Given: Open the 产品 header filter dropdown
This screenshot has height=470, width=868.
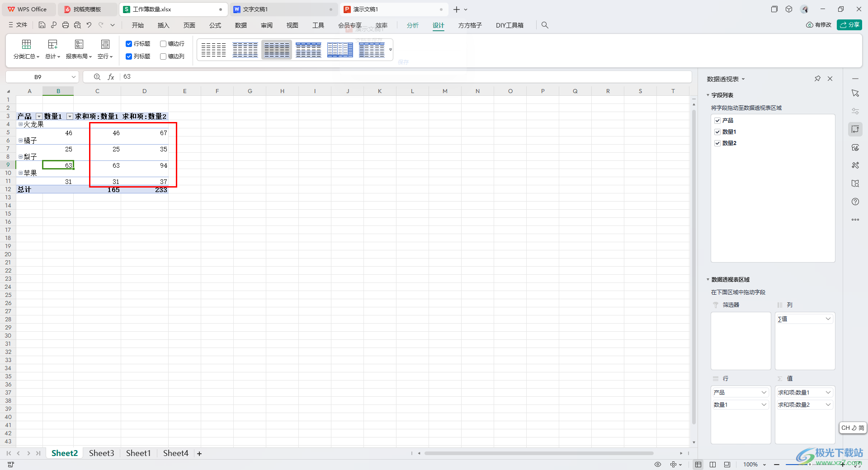Looking at the screenshot, I should (39, 117).
